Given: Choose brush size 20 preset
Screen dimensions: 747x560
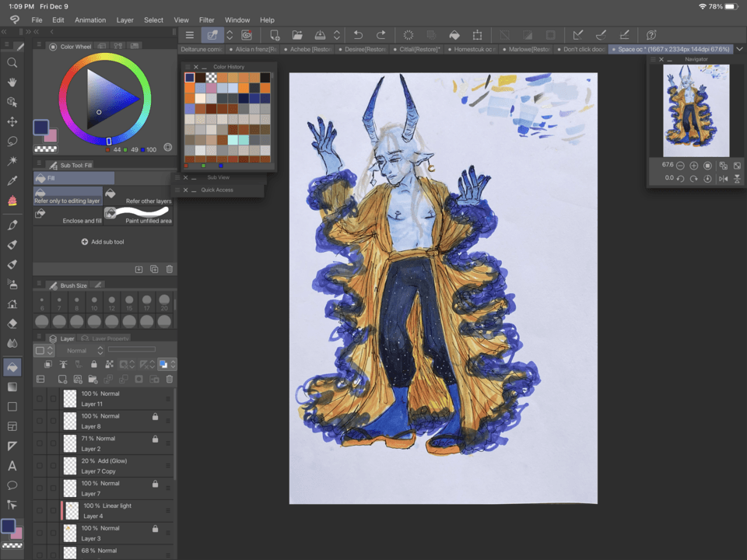Looking at the screenshot, I should click(x=164, y=303).
